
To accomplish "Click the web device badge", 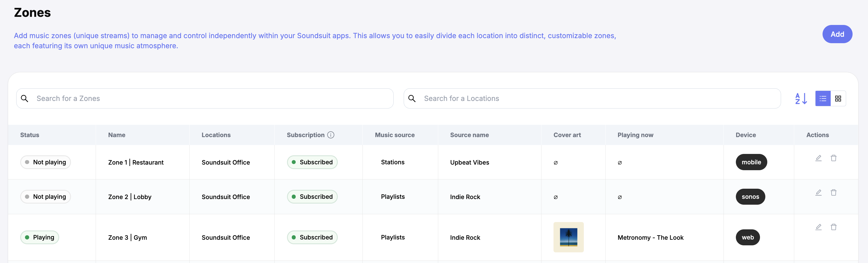I will 747,237.
